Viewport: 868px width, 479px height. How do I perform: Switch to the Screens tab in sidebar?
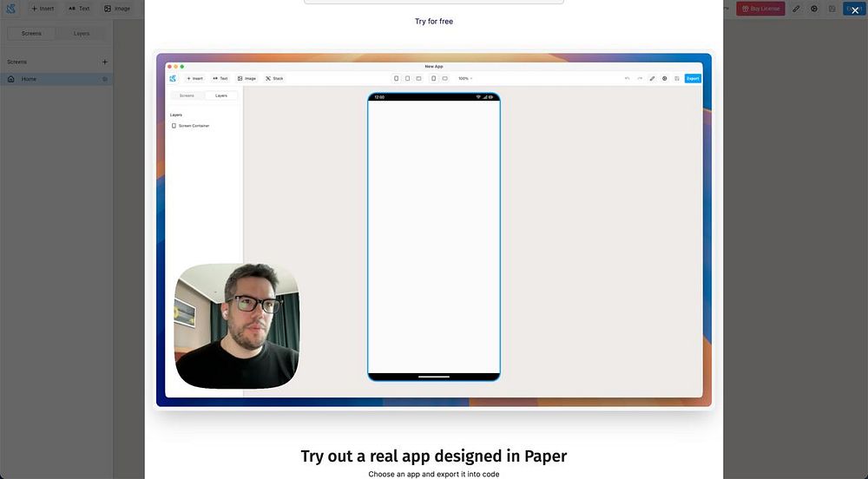point(31,33)
